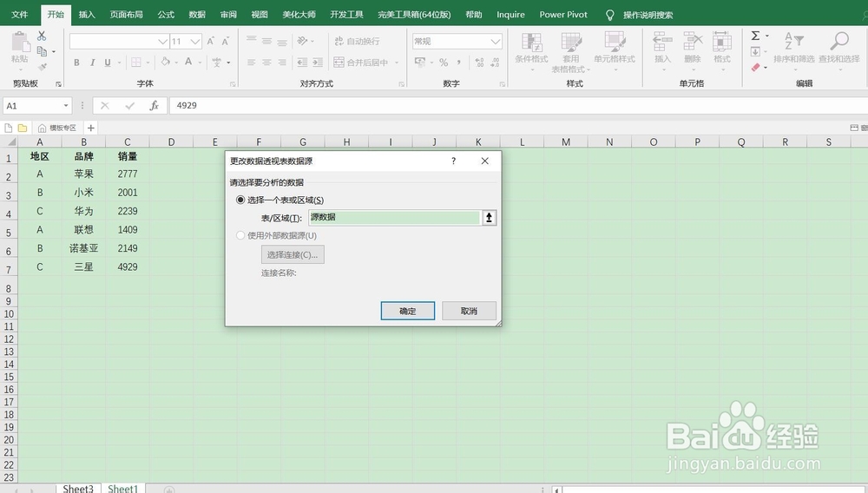Click the Insert Function fx icon

coord(154,106)
